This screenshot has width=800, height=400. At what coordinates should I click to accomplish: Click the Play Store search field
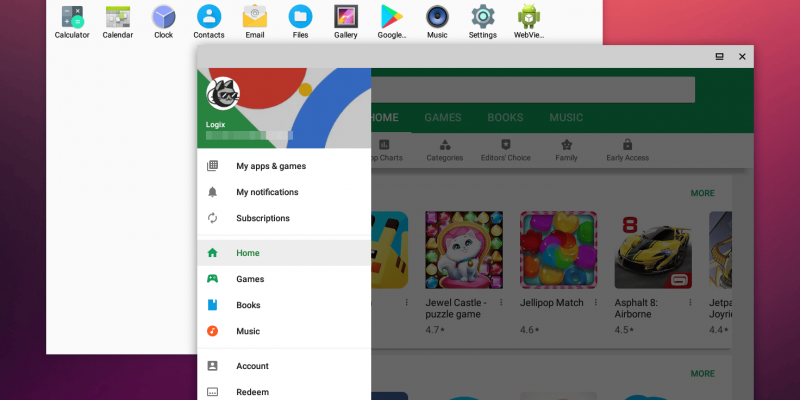[x=533, y=90]
